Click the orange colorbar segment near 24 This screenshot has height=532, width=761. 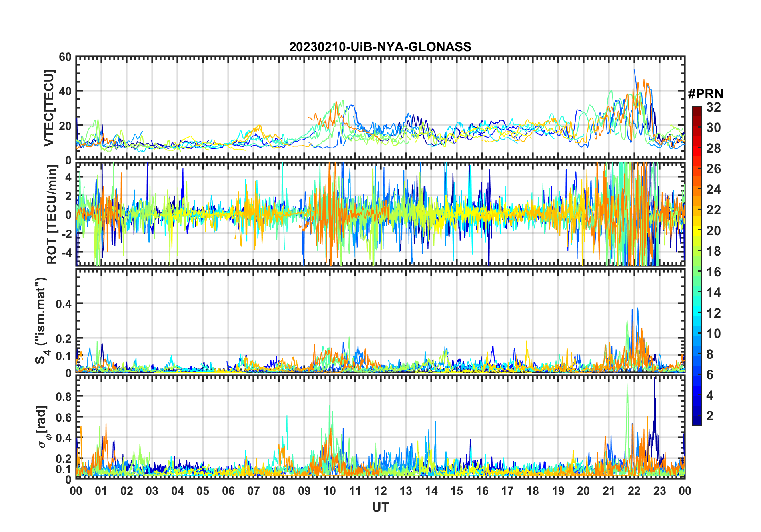click(x=697, y=189)
